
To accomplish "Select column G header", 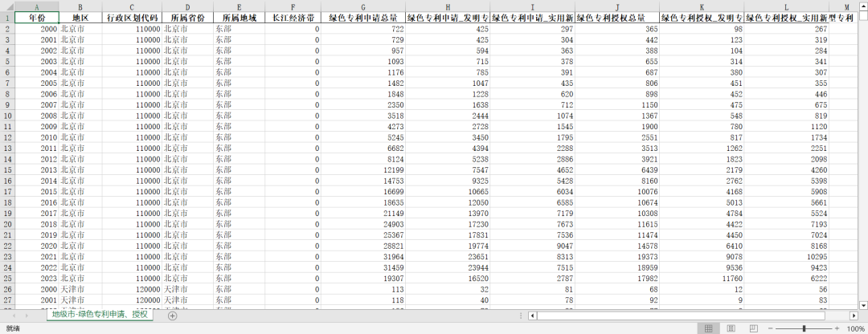I will 362,7.
